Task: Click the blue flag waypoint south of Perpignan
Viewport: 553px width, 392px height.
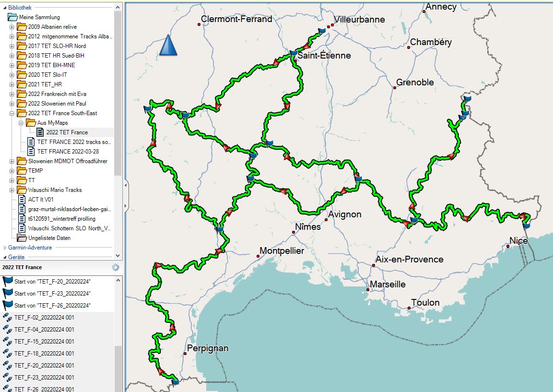Action: tap(176, 382)
